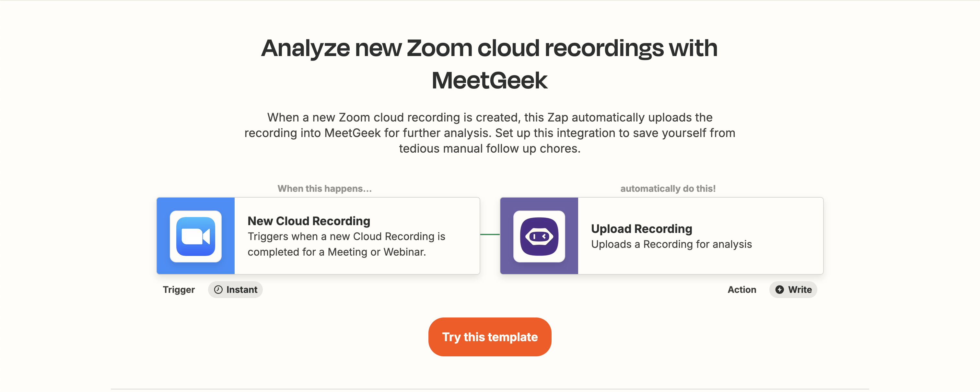This screenshot has width=980, height=392.
Task: Click the "automatically do this!" caption
Action: click(x=668, y=189)
